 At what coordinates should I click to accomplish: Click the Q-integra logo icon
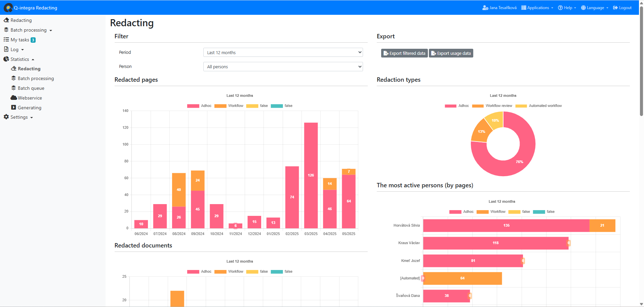click(8, 7)
